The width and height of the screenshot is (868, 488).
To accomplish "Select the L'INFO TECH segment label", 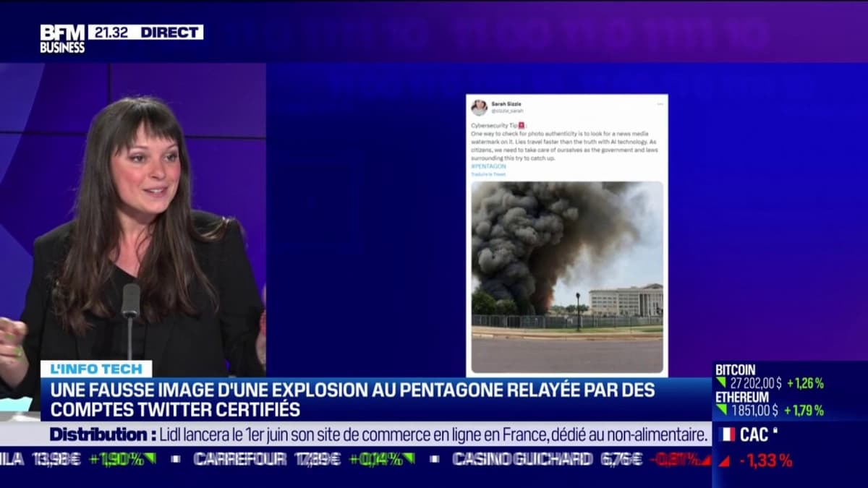I will pyautogui.click(x=96, y=369).
